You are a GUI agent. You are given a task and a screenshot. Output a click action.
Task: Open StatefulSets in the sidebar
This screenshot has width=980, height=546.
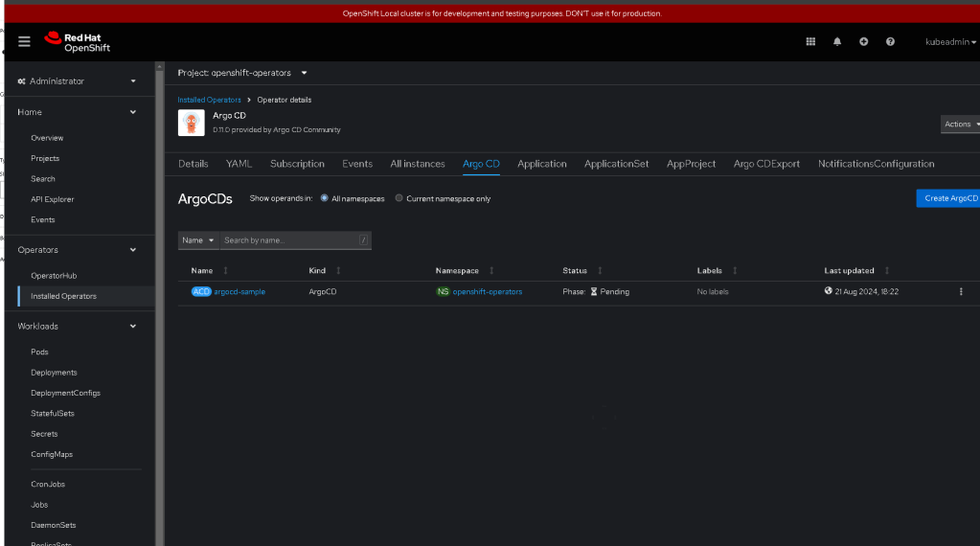pyautogui.click(x=53, y=414)
